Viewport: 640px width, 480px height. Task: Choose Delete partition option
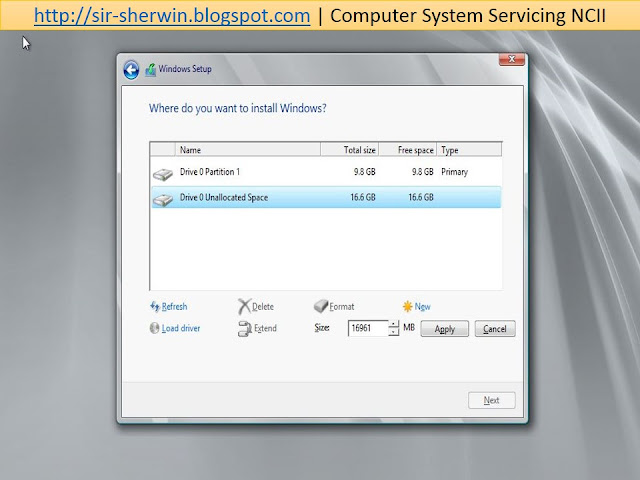262,307
